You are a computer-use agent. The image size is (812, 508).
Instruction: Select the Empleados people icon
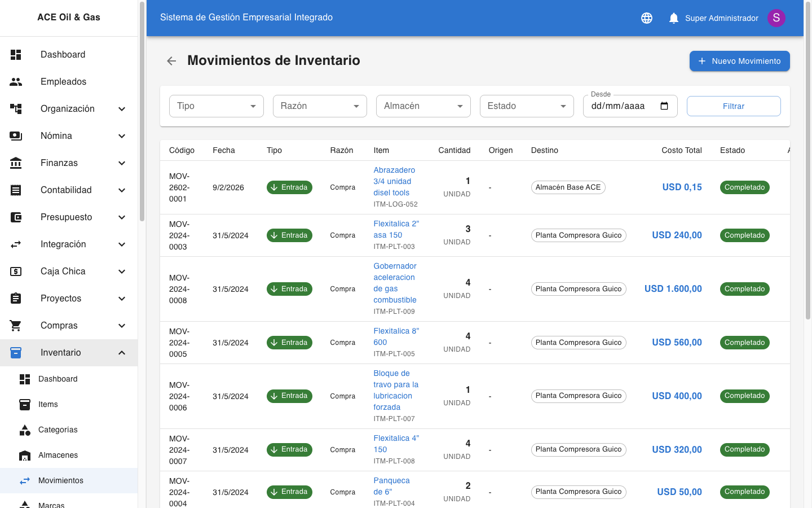point(16,81)
